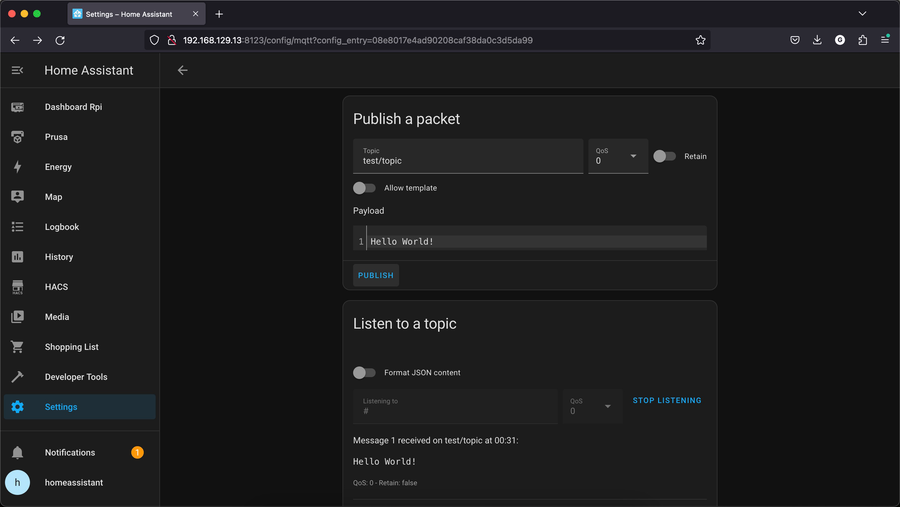
Task: Open the Shopping List cart icon
Action: coord(17,347)
